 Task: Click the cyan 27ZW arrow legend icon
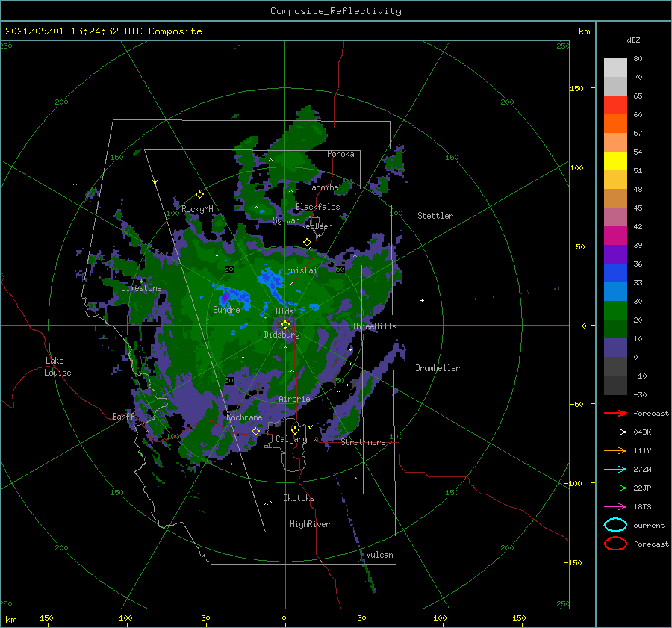615,470
